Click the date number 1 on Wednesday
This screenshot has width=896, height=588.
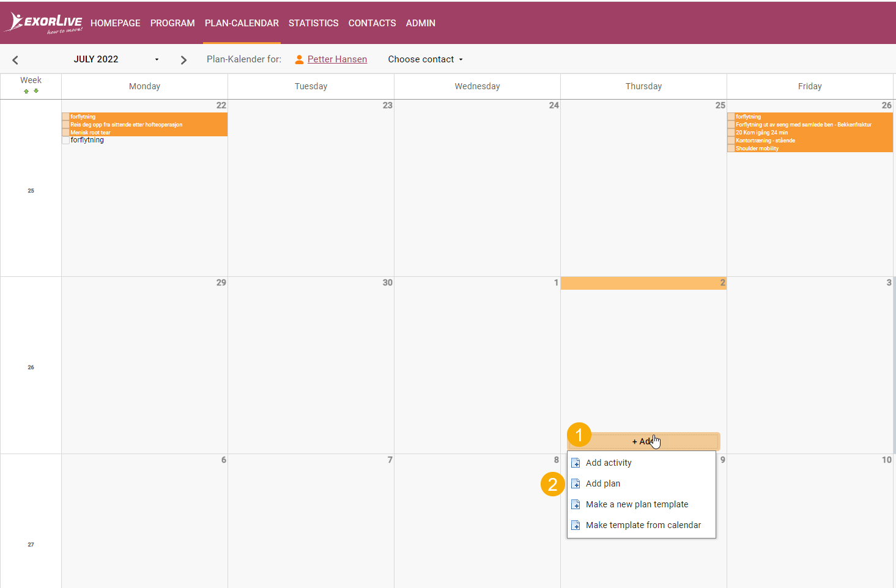point(556,282)
